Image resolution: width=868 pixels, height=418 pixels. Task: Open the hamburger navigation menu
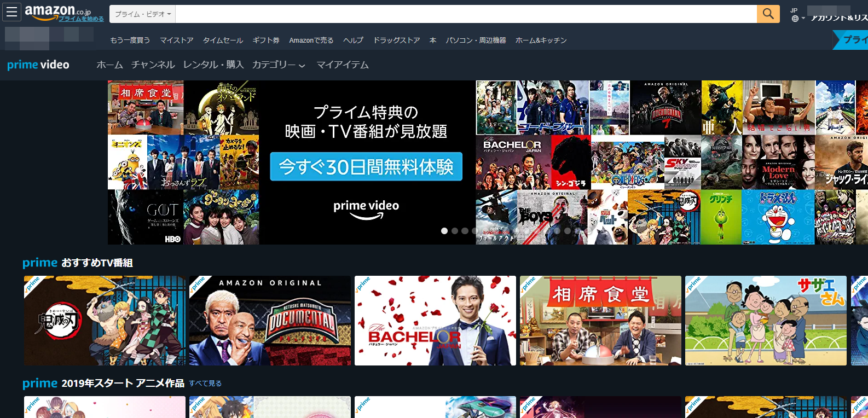[x=11, y=12]
